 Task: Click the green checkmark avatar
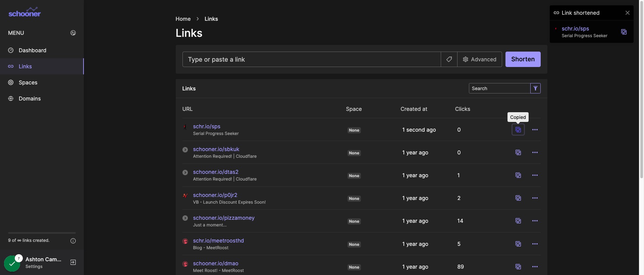pyautogui.click(x=12, y=264)
